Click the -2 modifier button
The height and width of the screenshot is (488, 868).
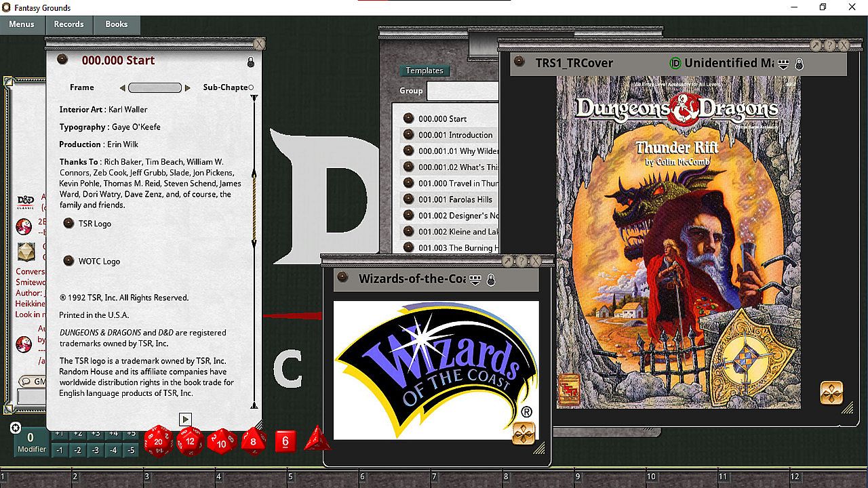pos(77,450)
